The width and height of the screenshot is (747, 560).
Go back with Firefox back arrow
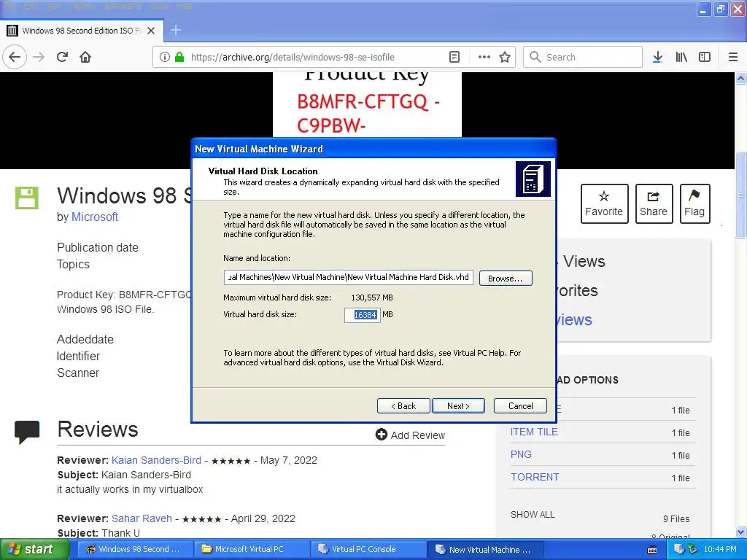point(15,57)
